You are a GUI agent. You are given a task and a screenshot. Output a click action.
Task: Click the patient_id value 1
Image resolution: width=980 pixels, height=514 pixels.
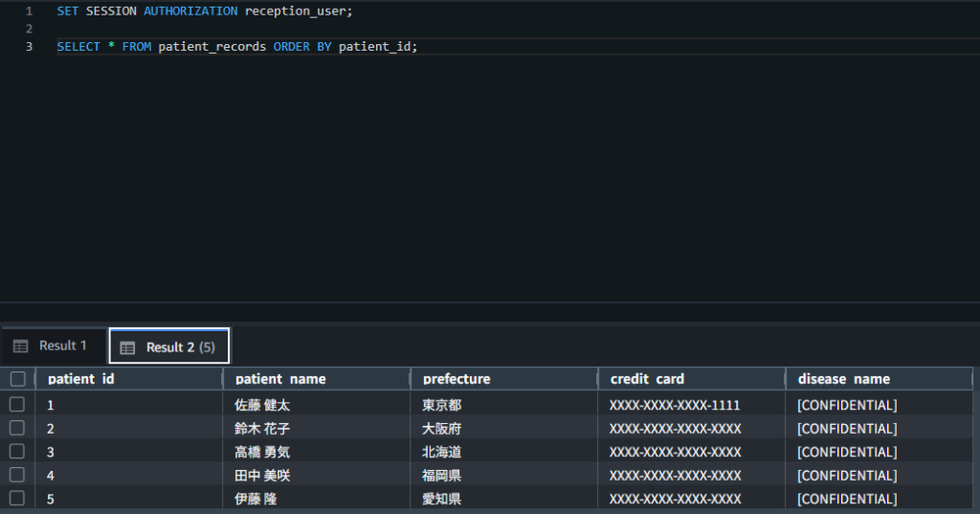click(51, 405)
